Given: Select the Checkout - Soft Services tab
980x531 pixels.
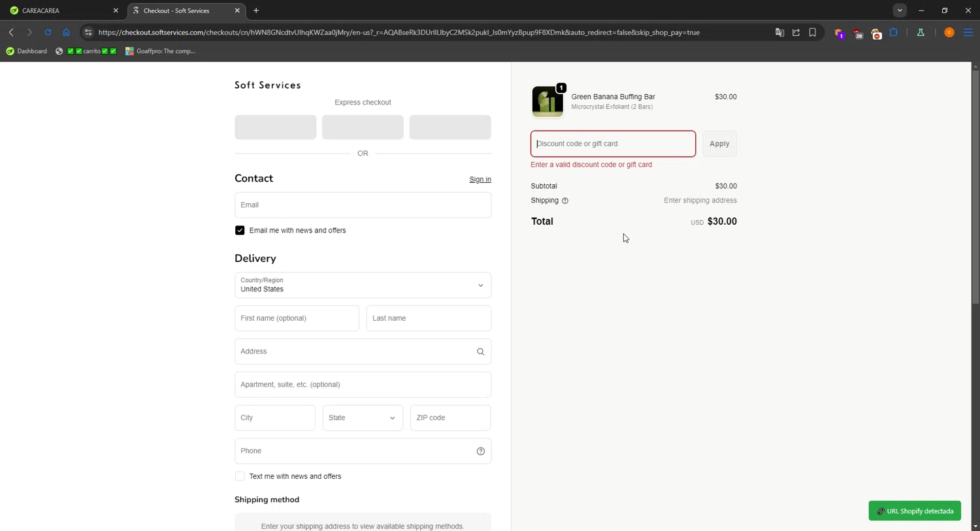Looking at the screenshot, I should coord(186,10).
